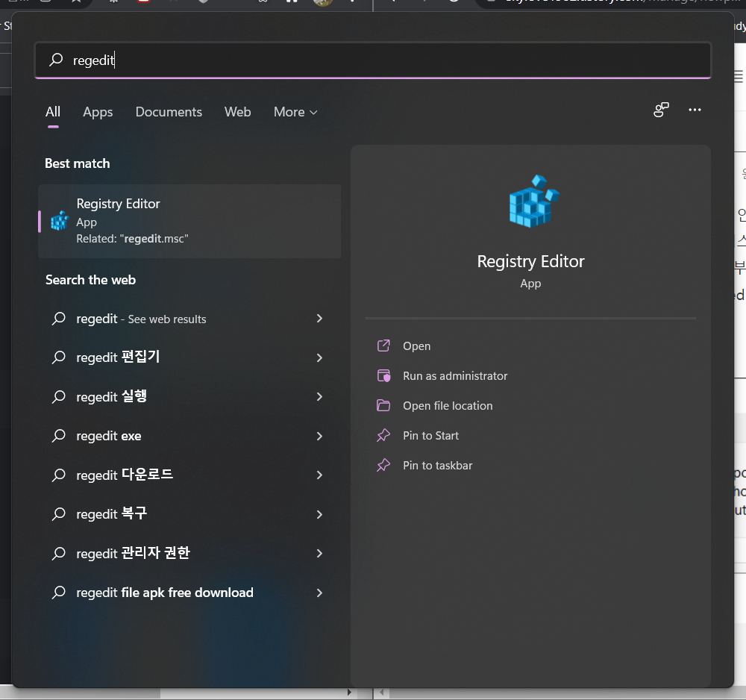The width and height of the screenshot is (746, 700).
Task: Expand the More dropdown
Action: (x=295, y=112)
